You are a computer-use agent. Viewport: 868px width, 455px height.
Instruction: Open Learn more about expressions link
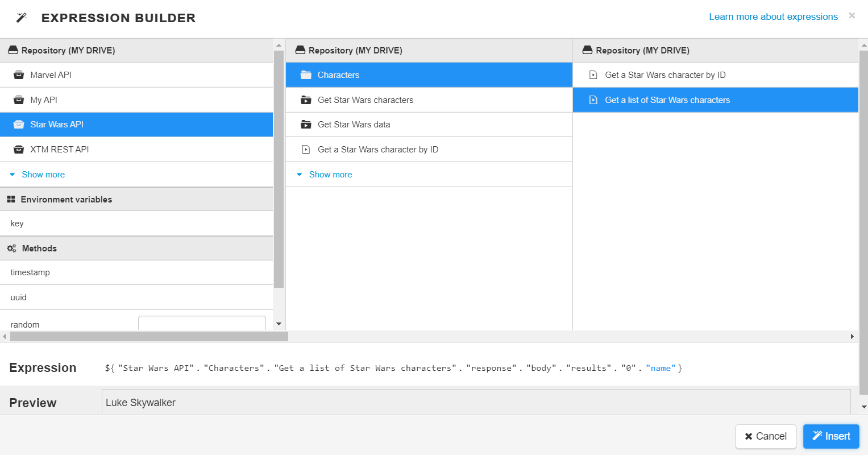tap(773, 17)
